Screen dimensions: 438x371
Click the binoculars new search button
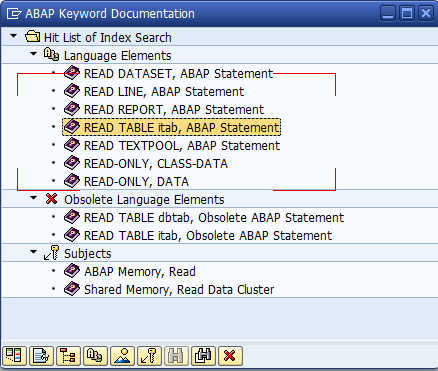(x=203, y=356)
